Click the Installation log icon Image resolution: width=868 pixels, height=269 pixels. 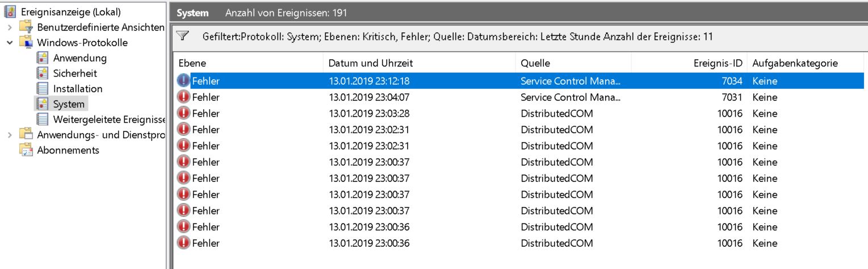[42, 89]
